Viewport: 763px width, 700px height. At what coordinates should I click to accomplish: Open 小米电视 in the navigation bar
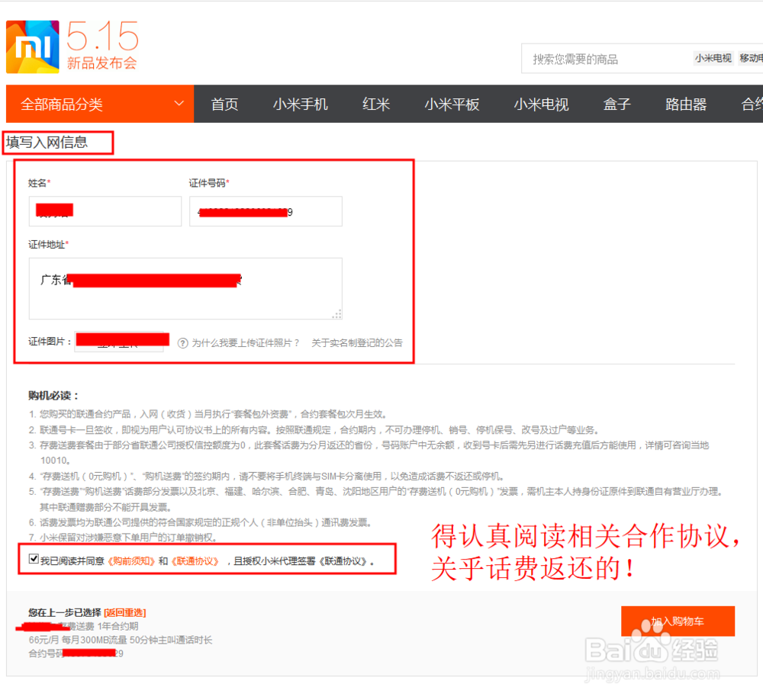tap(541, 104)
